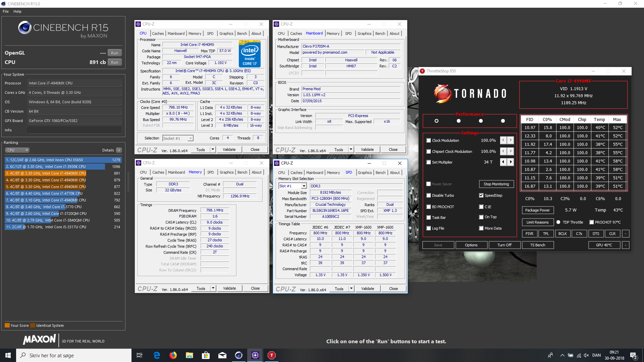
Task: Click the ThrottleStop title bar icon
Action: click(x=423, y=71)
